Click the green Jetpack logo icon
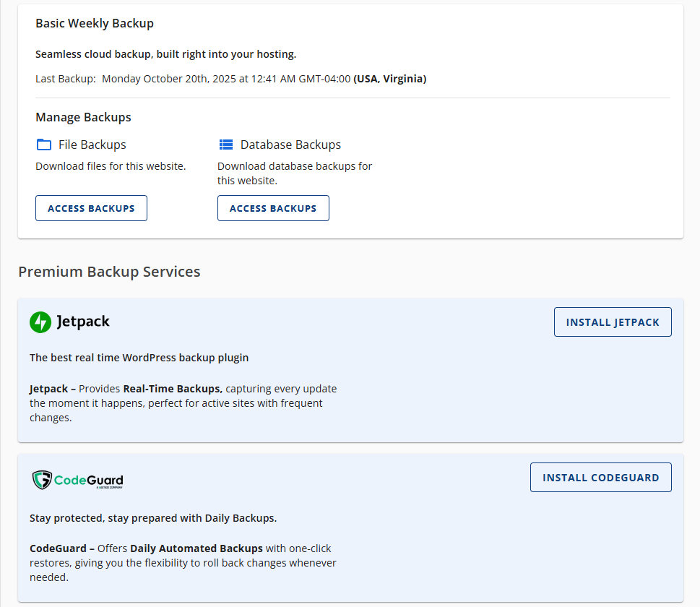This screenshot has height=607, width=700. pos(40,322)
